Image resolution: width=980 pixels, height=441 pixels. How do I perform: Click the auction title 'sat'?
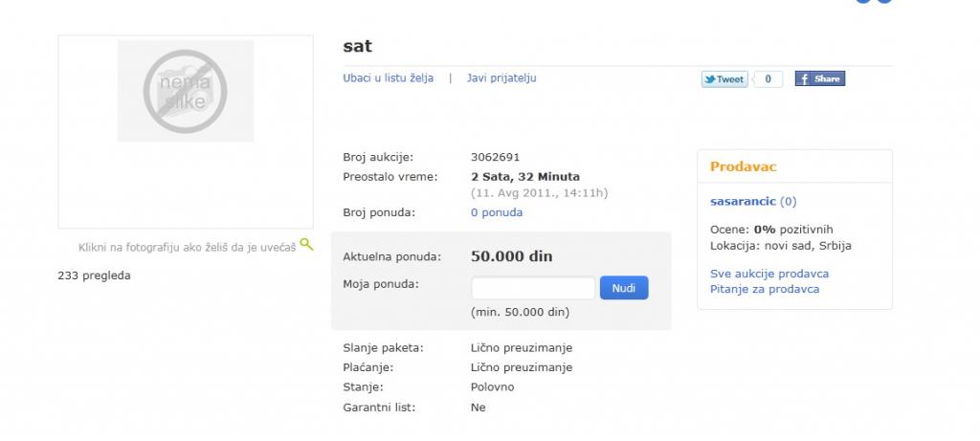click(357, 46)
